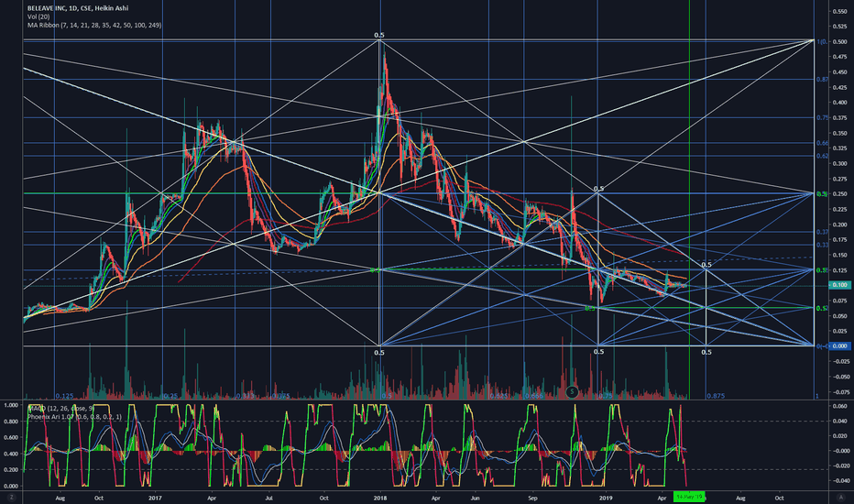
Task: Click the 0.800 value on left indicator scale
Action: pyautogui.click(x=11, y=422)
